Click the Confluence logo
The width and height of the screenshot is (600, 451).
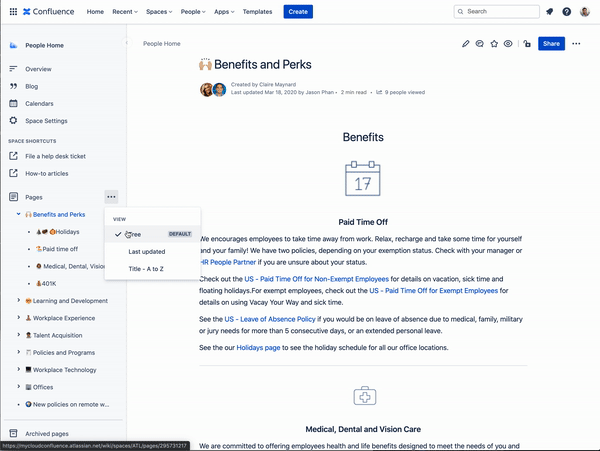pyautogui.click(x=49, y=11)
